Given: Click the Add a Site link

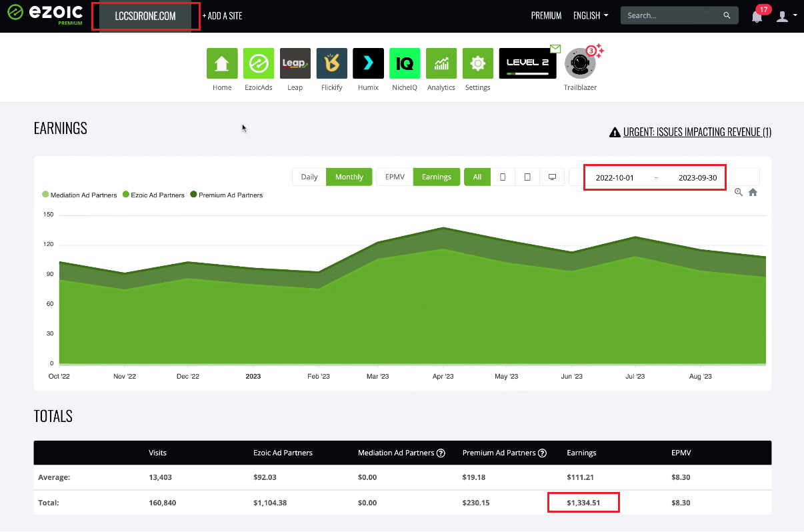Looking at the screenshot, I should click(223, 16).
